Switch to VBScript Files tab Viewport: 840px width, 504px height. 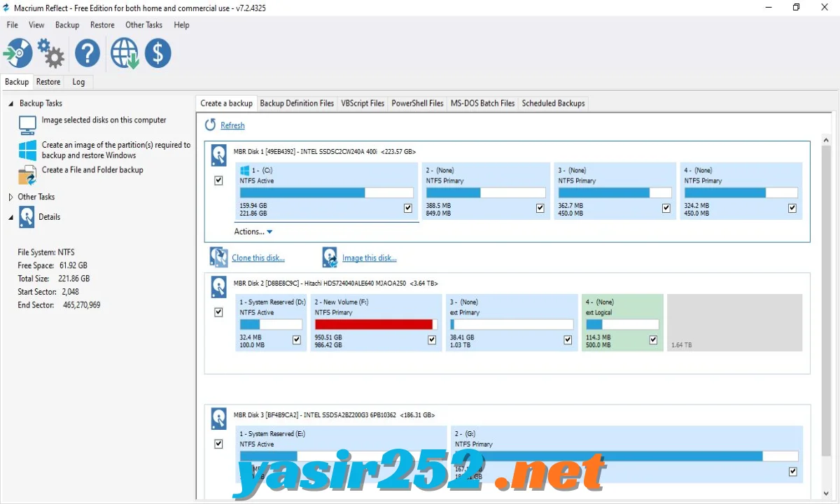(x=363, y=103)
